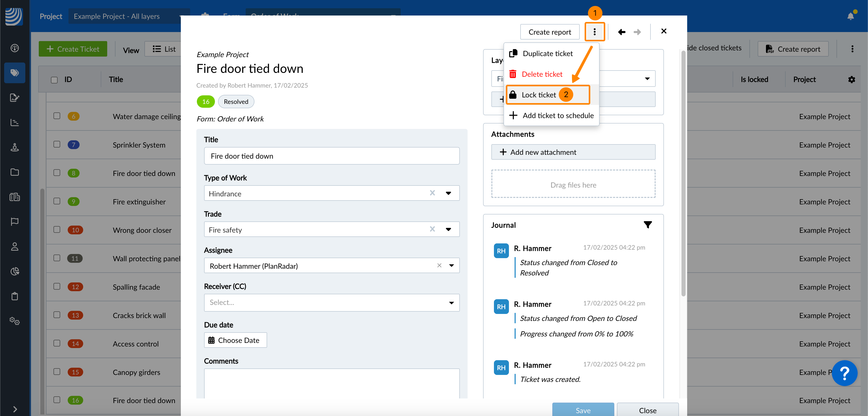The height and width of the screenshot is (416, 868).
Task: Click the notifications bell icon
Action: (x=850, y=16)
